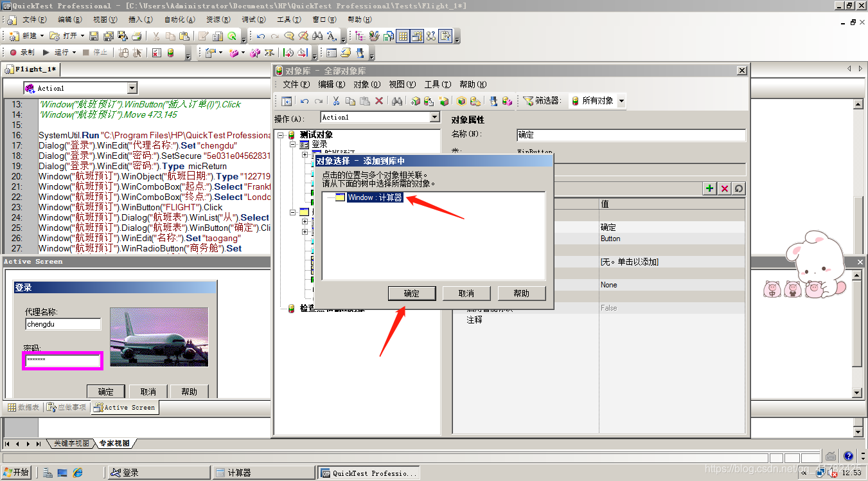Click the Undo icon in the main toolbar
Screen dimensions: 868x481
(260, 36)
